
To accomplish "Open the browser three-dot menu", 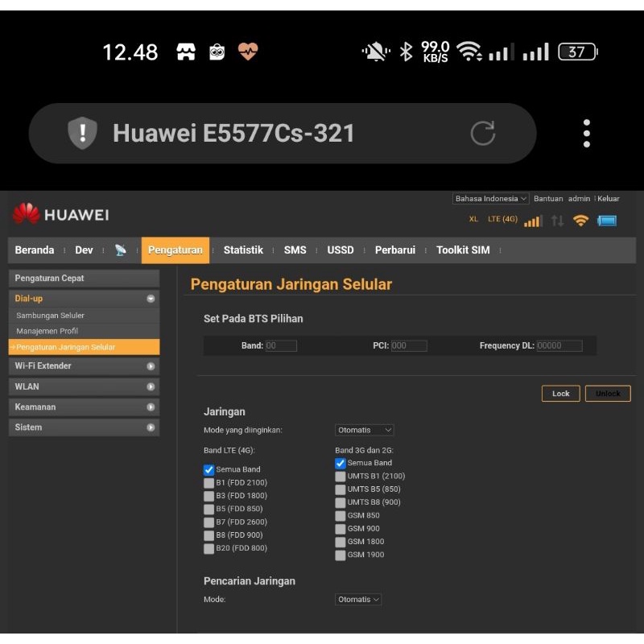I will click(587, 133).
